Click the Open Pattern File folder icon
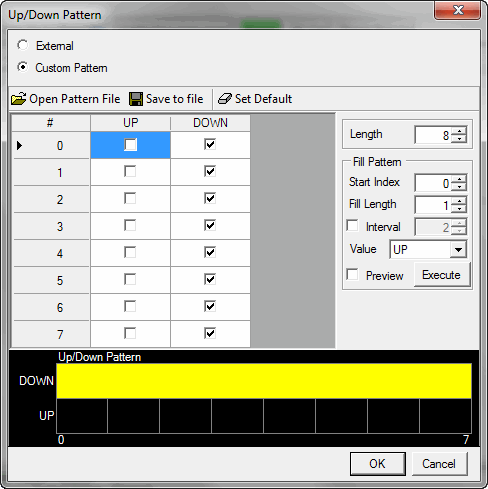The height and width of the screenshot is (489, 488). tap(18, 99)
